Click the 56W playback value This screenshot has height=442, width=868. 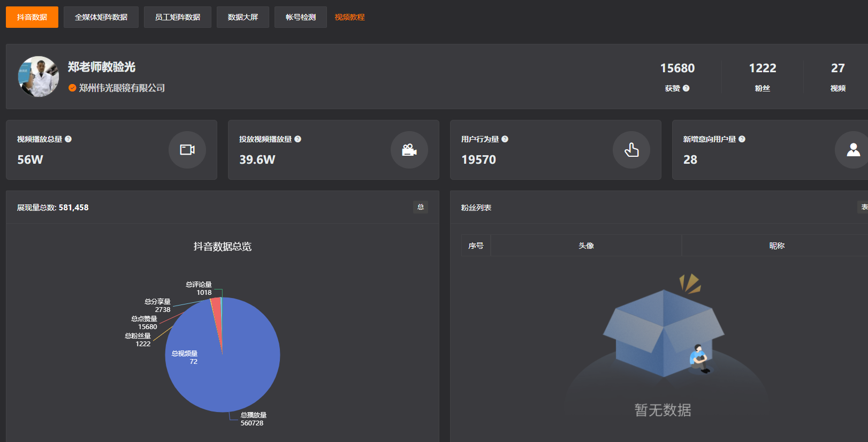tap(30, 159)
